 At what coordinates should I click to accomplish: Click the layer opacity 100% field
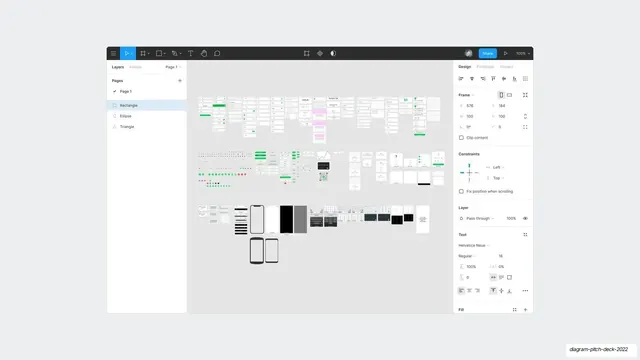tap(511, 218)
